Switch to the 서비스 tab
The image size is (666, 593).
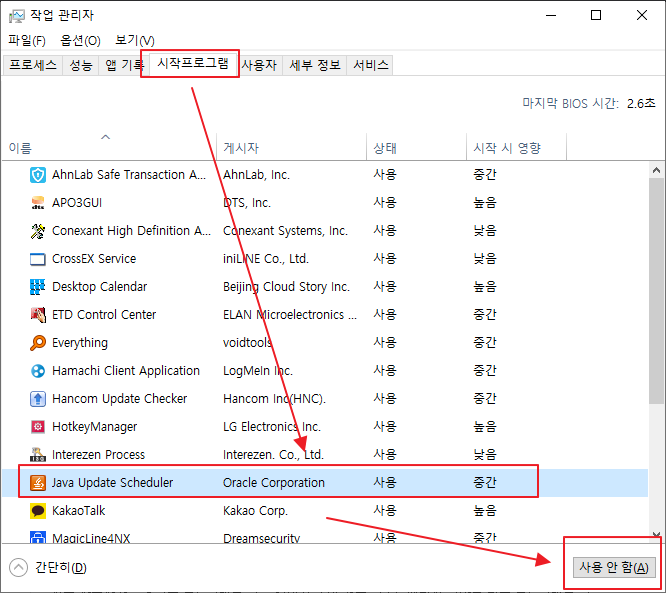pos(371,65)
